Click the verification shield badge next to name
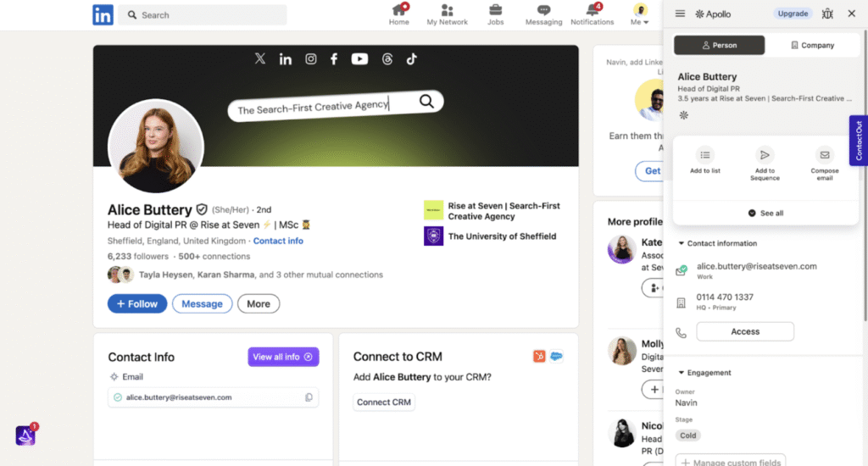This screenshot has width=868, height=466. coord(202,210)
